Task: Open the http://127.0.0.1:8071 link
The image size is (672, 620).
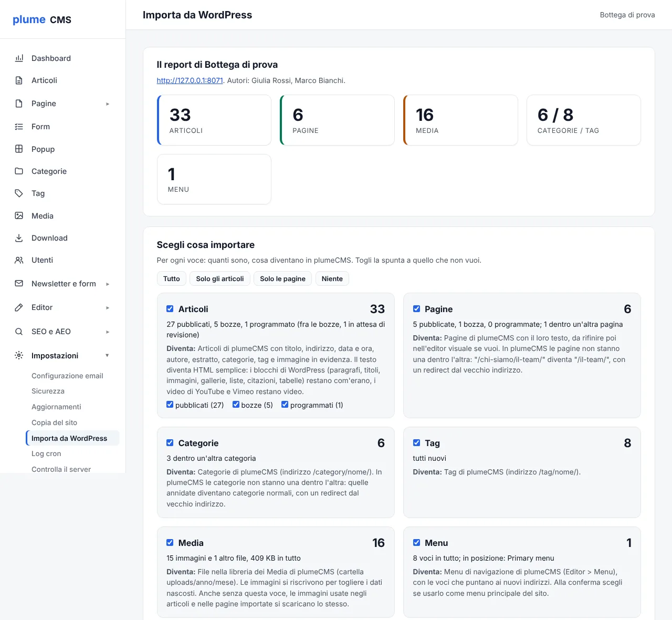Action: tap(190, 80)
